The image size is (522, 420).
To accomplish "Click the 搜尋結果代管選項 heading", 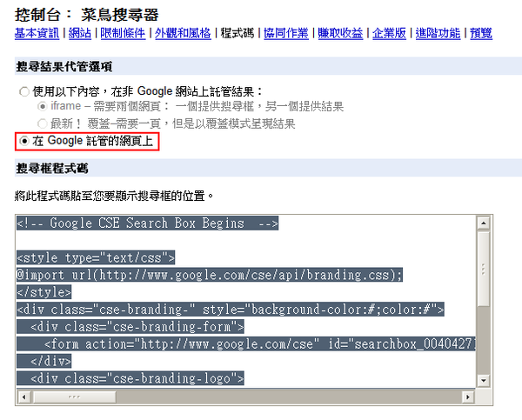I will [64, 67].
